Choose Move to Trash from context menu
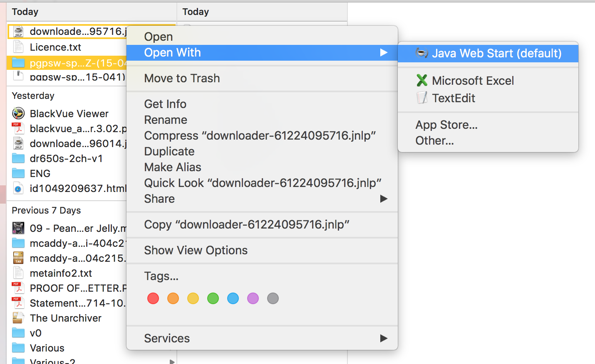This screenshot has height=364, width=595. click(182, 79)
